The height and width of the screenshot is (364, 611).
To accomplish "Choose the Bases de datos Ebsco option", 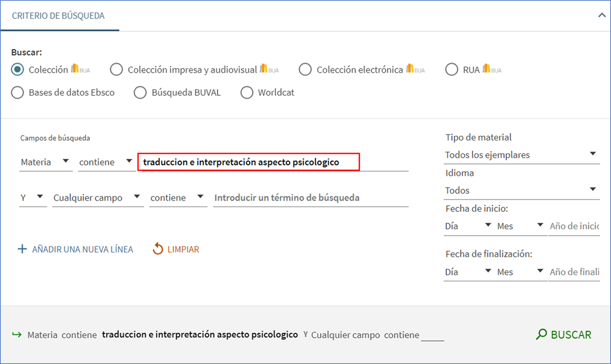I will 18,93.
